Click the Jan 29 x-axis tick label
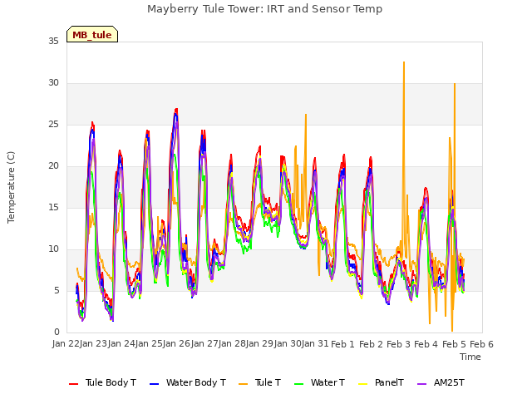The height and width of the screenshot is (399, 532). [x=259, y=344]
